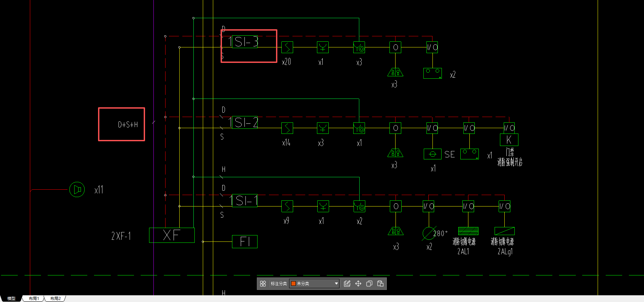Select the XF panel box
The image size is (644, 302).
pyautogui.click(x=172, y=235)
